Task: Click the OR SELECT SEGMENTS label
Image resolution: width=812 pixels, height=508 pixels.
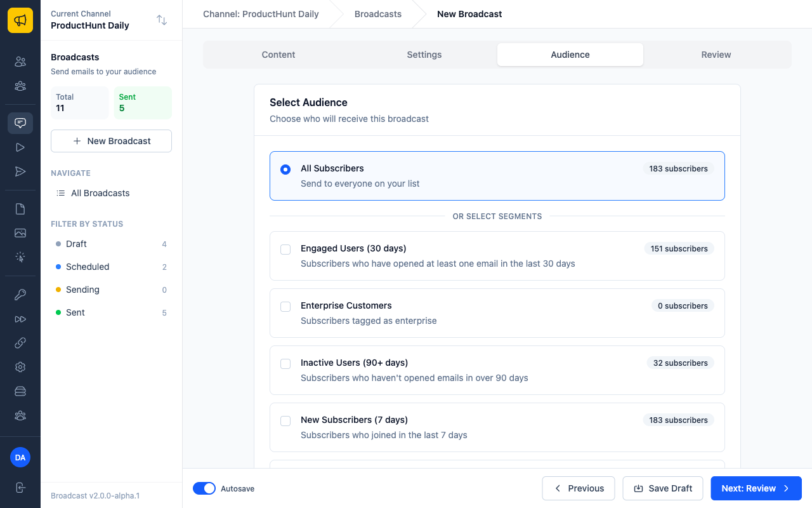Action: pos(497,217)
